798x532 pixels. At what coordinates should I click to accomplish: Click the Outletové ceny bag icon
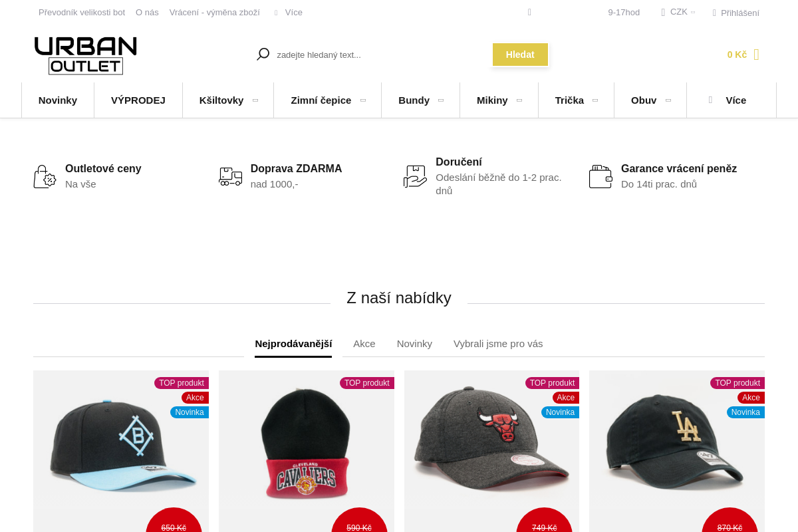point(45,177)
